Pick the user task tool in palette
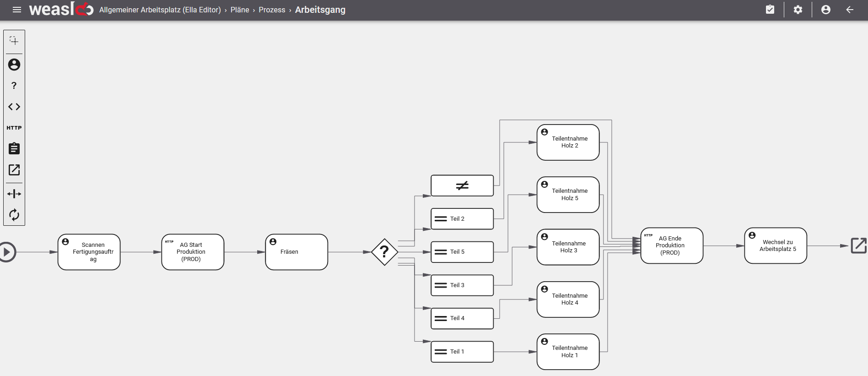The width and height of the screenshot is (868, 376). [14, 65]
